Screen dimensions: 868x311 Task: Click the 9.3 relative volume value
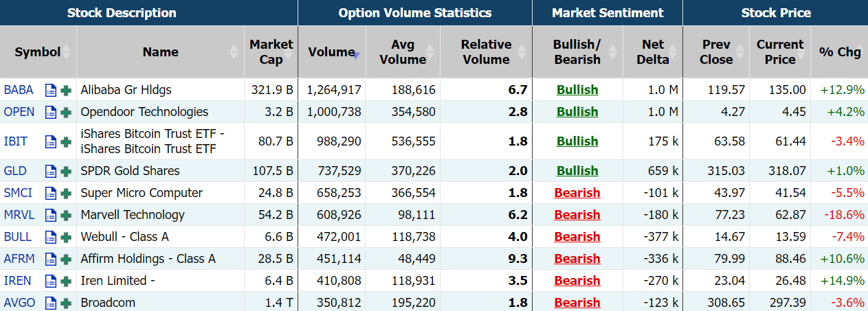518,259
